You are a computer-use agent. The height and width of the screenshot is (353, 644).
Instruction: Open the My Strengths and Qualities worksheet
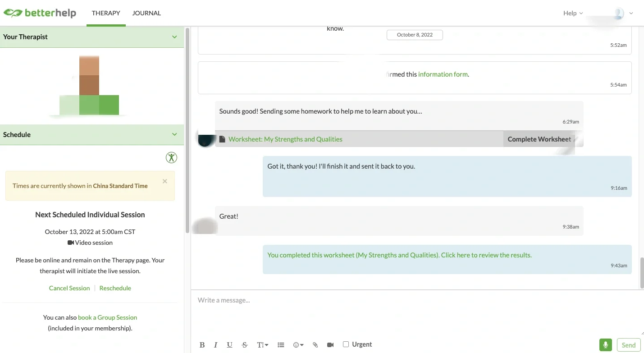tap(285, 139)
